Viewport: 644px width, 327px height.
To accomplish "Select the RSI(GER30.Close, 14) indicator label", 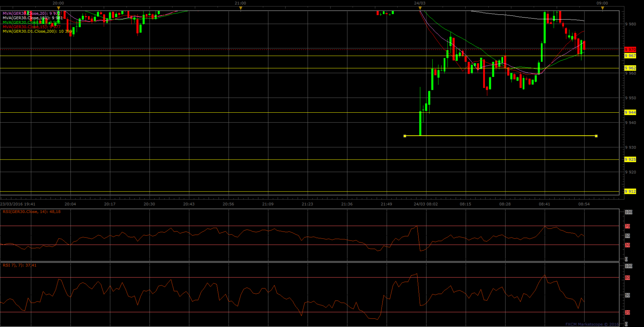I will (31, 212).
